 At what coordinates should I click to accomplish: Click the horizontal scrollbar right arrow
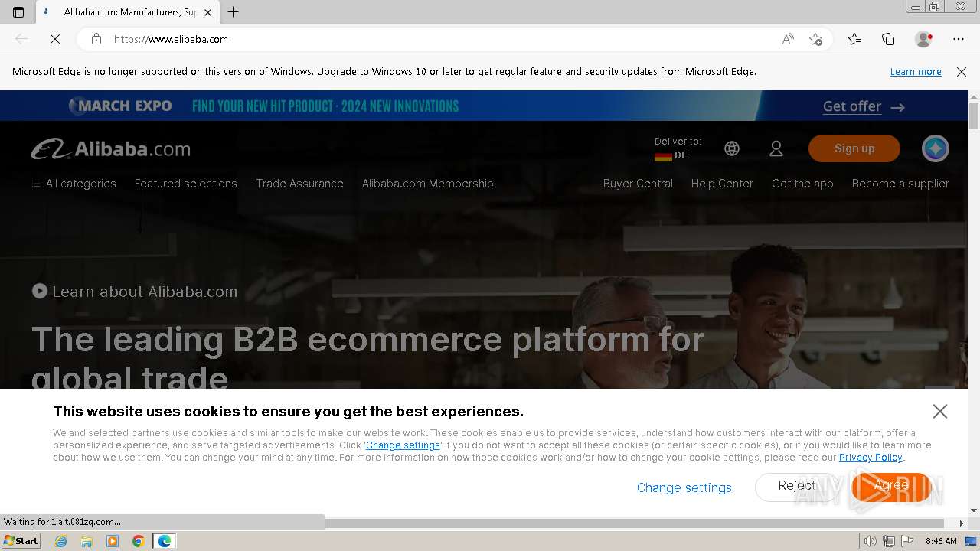962,523
